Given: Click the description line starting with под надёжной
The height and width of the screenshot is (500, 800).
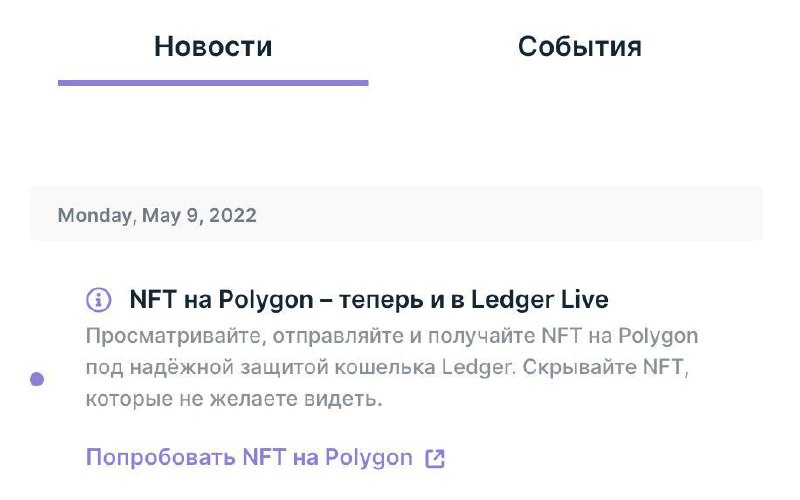Looking at the screenshot, I should pos(388,367).
